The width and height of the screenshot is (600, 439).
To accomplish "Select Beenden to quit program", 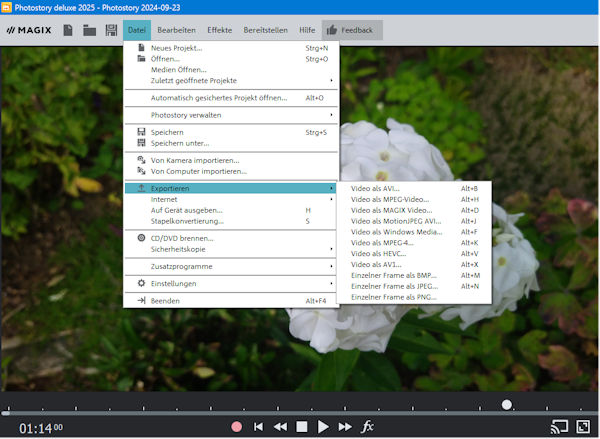I will click(x=231, y=301).
